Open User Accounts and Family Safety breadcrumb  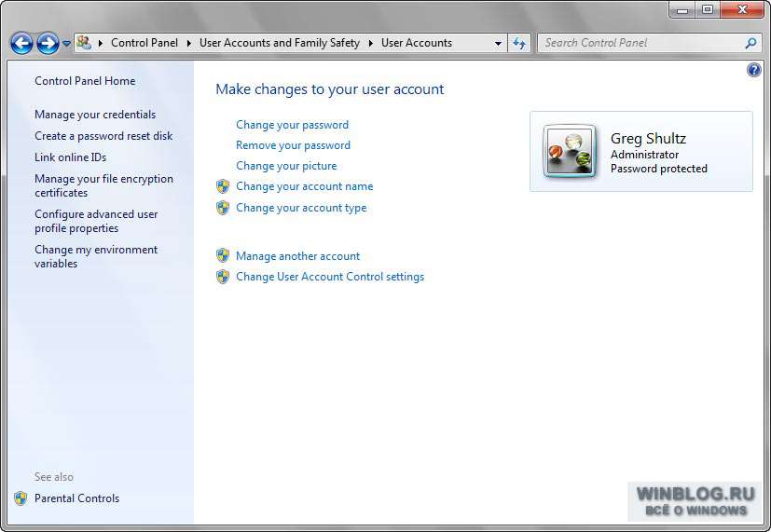tap(280, 43)
